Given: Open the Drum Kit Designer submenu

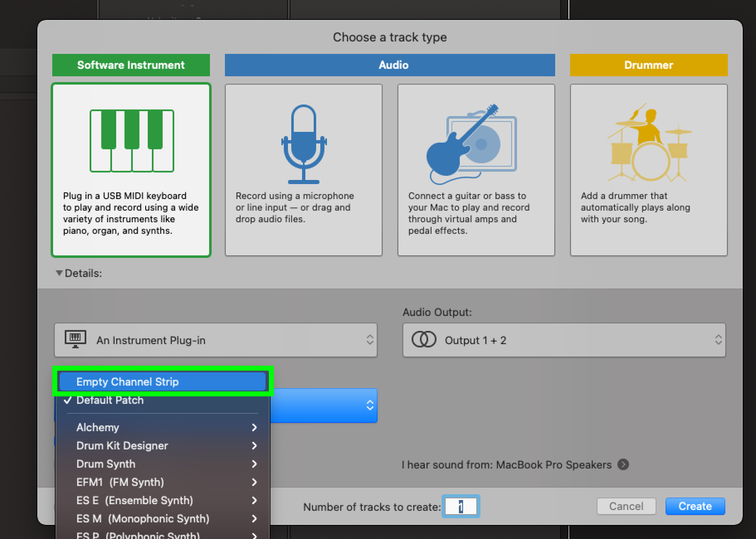Looking at the screenshot, I should (x=163, y=446).
